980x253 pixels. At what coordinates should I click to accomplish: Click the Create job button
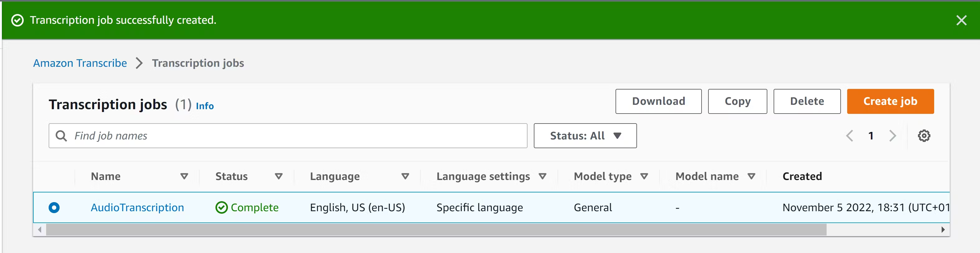click(x=890, y=102)
